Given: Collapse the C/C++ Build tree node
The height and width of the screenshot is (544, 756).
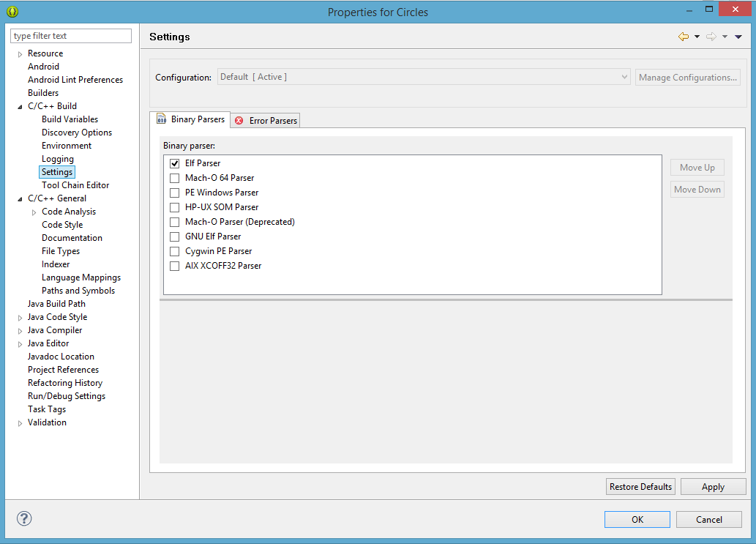Looking at the screenshot, I should click(x=20, y=107).
